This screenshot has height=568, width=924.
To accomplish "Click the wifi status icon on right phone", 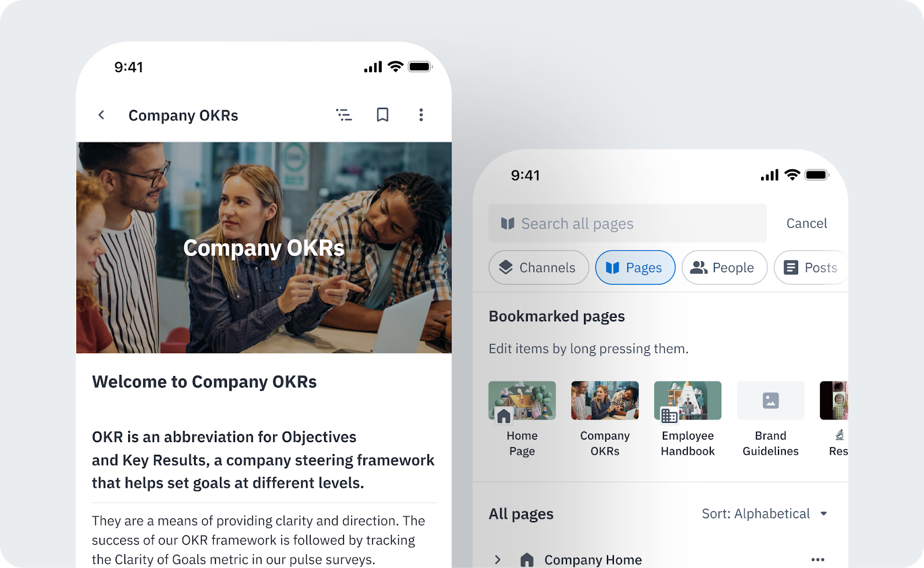I will click(x=792, y=175).
